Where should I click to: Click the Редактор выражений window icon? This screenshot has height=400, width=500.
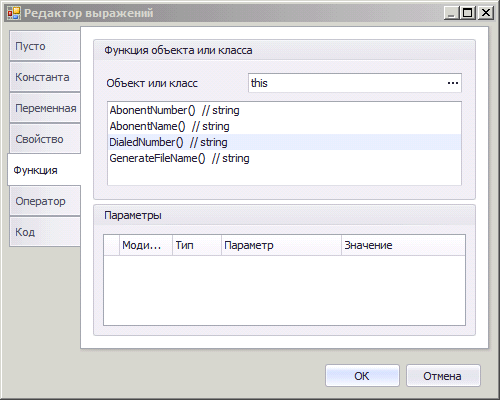tap(14, 13)
